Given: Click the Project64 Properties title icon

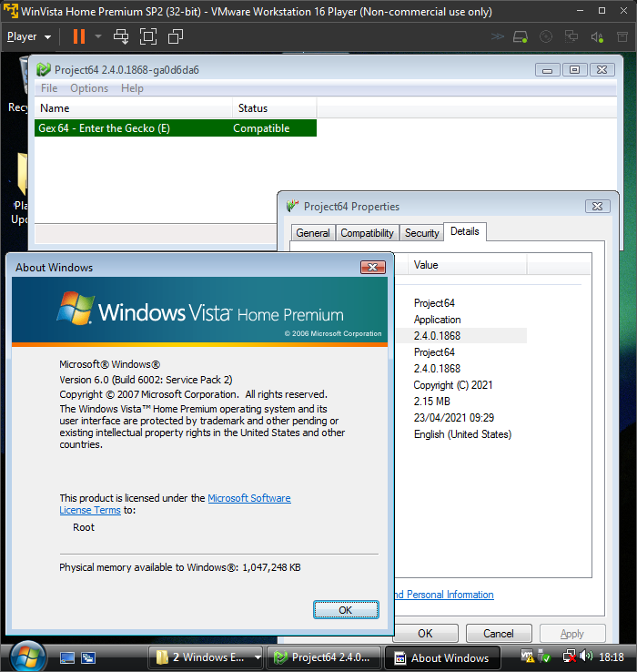Looking at the screenshot, I should [292, 206].
